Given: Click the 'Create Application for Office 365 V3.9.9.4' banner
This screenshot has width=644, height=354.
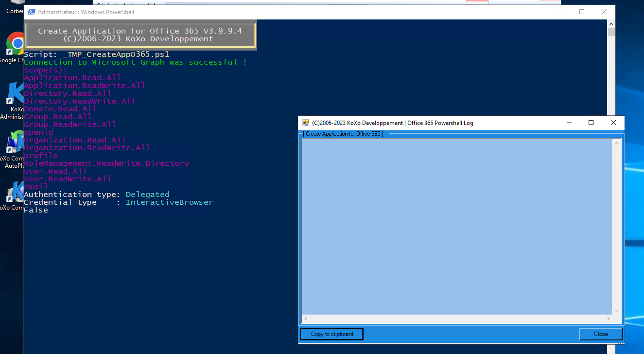Looking at the screenshot, I should point(140,31).
